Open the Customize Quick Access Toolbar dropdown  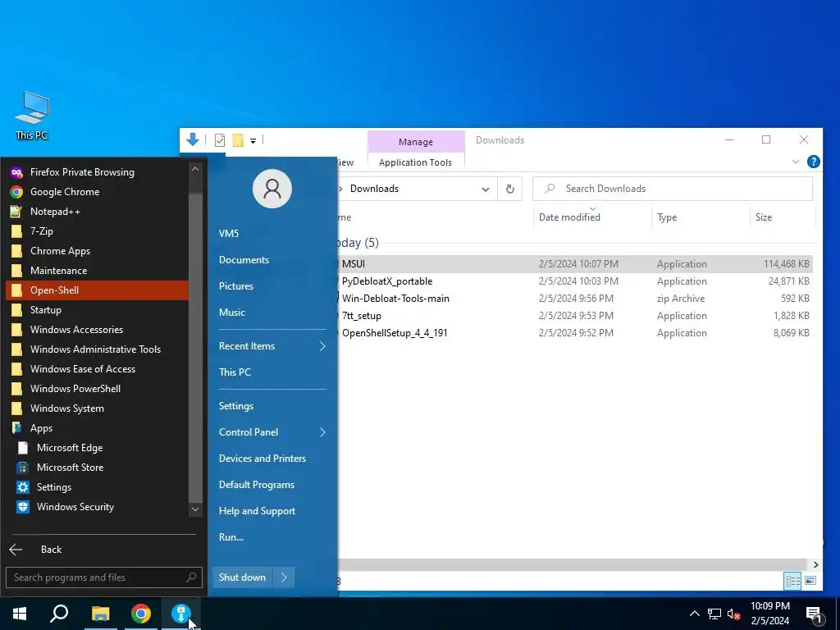pyautogui.click(x=253, y=141)
